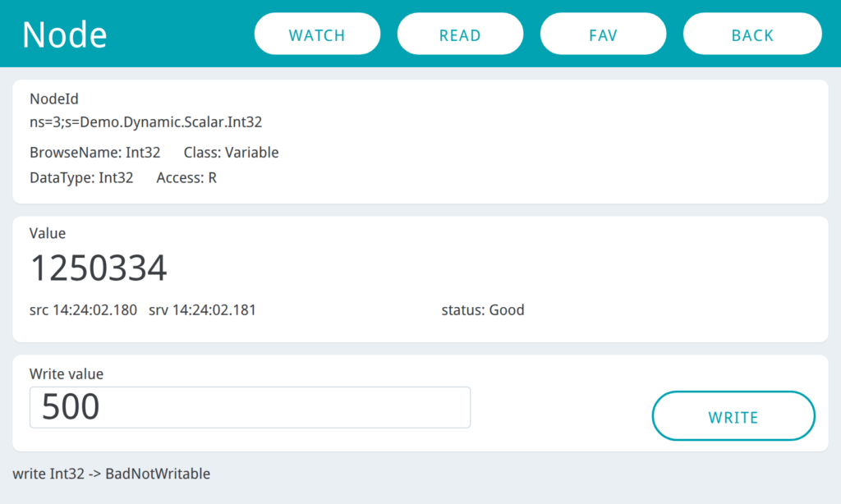The width and height of the screenshot is (841, 504).
Task: Add node to favorites with FAV
Action: point(603,34)
